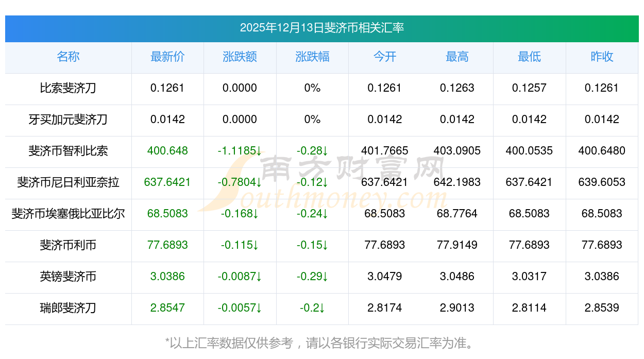Open the 牙买加元斐济刀 row name
This screenshot has width=644, height=359.
68,119
